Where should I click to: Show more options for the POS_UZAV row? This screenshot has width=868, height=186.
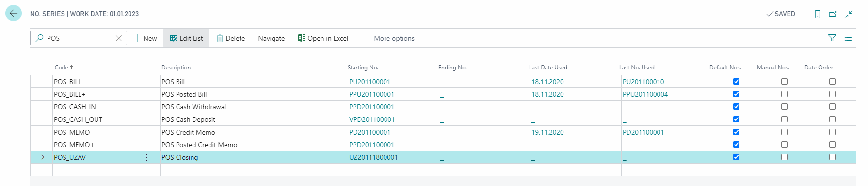(x=146, y=157)
